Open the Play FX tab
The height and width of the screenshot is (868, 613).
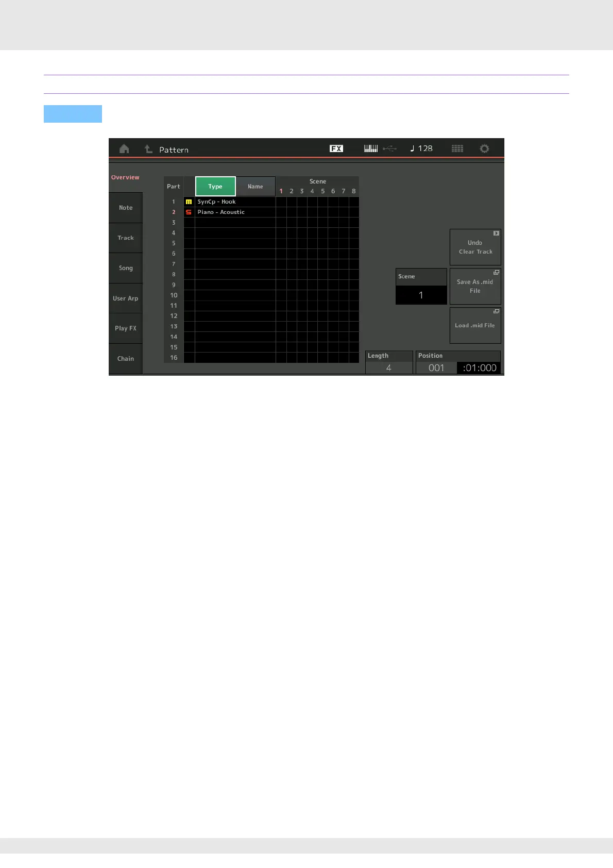pyautogui.click(x=126, y=328)
